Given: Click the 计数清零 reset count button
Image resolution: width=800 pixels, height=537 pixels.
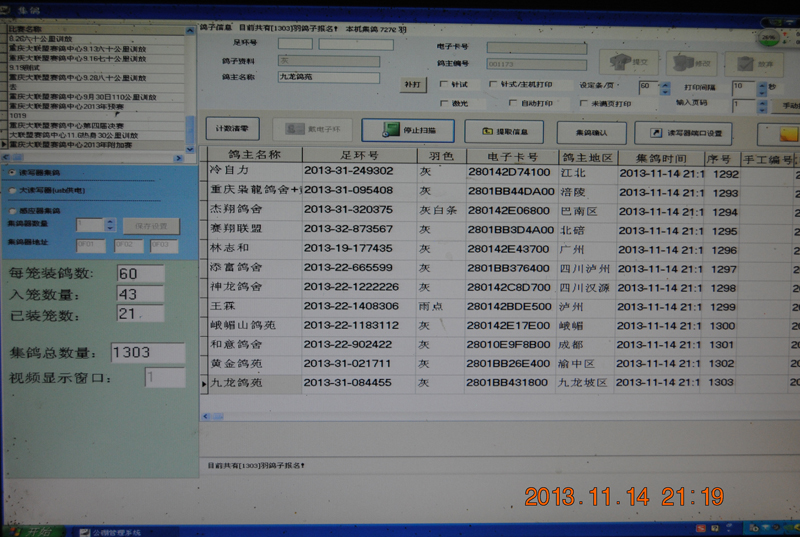Looking at the screenshot, I should (233, 129).
